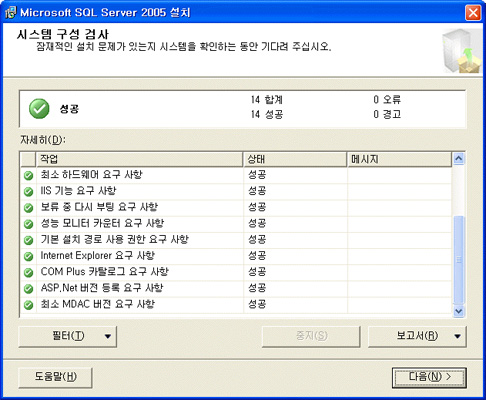The width and height of the screenshot is (486, 400).
Task: Click the green check icon beside Internet Explorer 요구 사항
Action: pyautogui.click(x=29, y=256)
